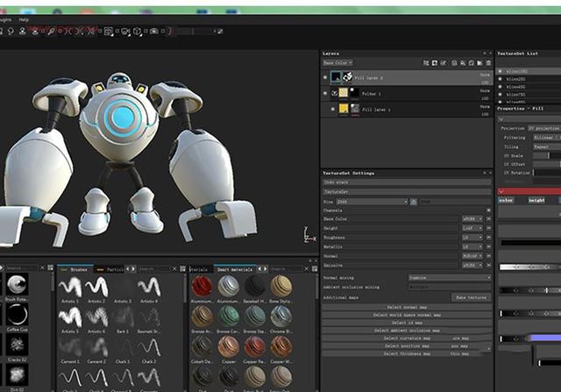This screenshot has width=561, height=392.
Task: Toggle visibility of Fill layer 1
Action: click(x=333, y=110)
